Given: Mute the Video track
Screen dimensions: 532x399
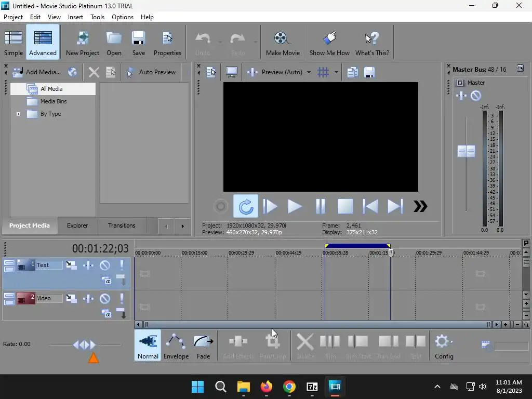Looking at the screenshot, I should pos(105,298).
